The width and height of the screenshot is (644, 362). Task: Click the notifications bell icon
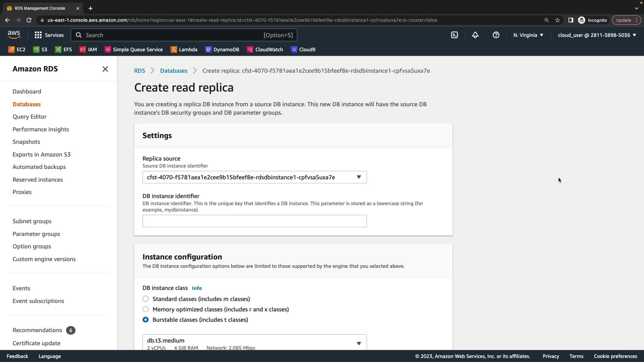[475, 35]
